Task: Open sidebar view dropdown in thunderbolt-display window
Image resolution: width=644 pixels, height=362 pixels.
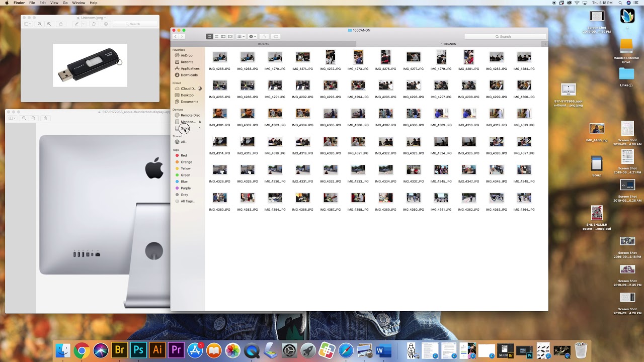Action: (12, 118)
